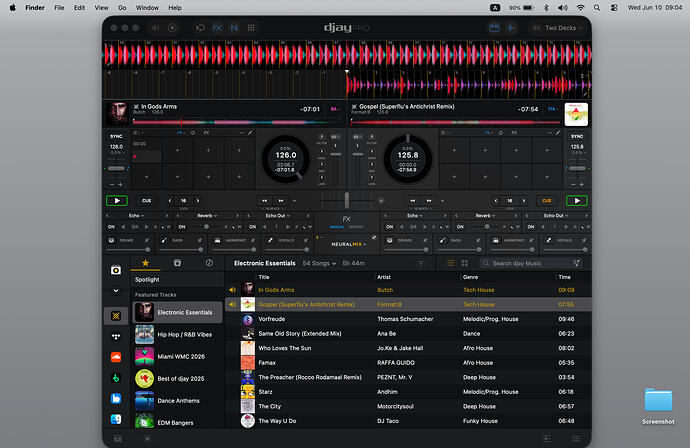Toggle left deck Echo effect ON
The height and width of the screenshot is (448, 690).
[111, 227]
